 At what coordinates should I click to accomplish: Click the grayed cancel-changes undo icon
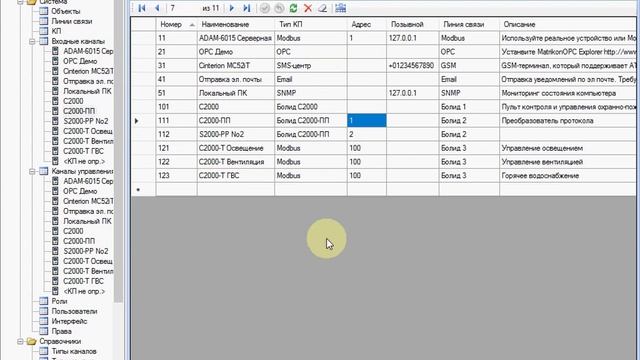point(279,8)
